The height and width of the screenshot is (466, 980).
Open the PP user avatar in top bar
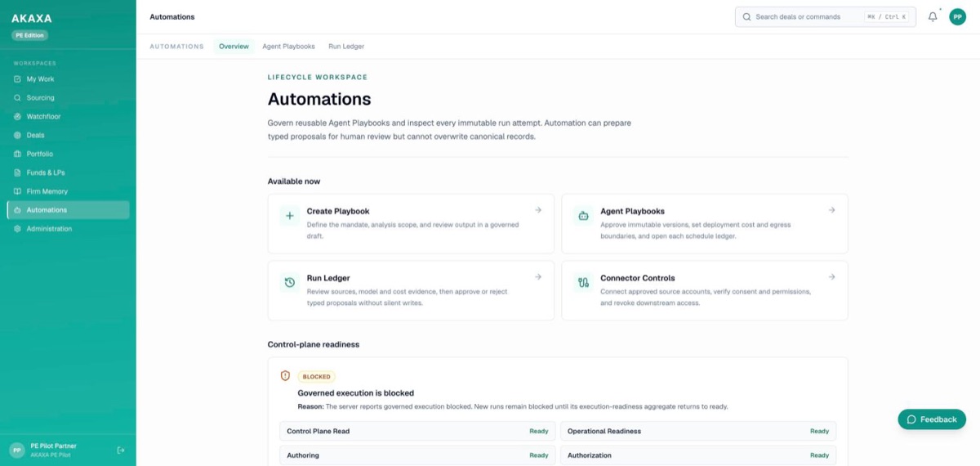[957, 16]
